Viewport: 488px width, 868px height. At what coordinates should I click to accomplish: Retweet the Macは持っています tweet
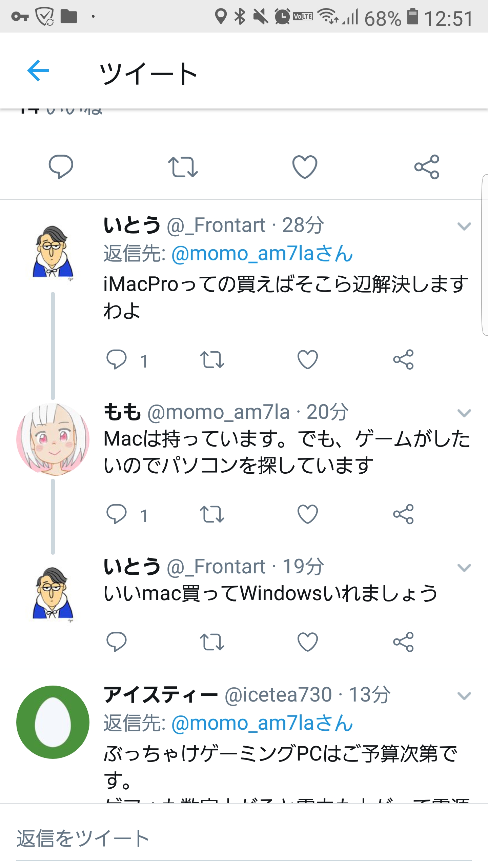[212, 514]
